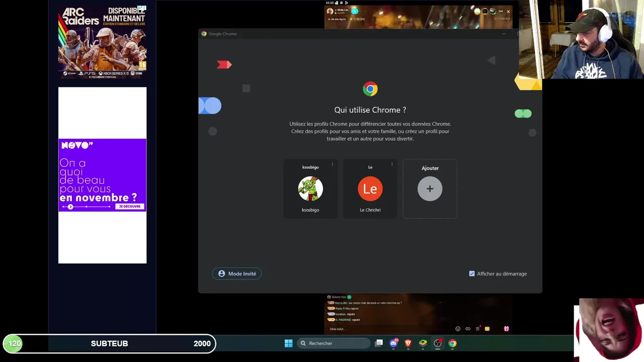Screen dimensions: 644x362
Task: Open the ARC Raiders advertisement banner
Action: pos(102,41)
